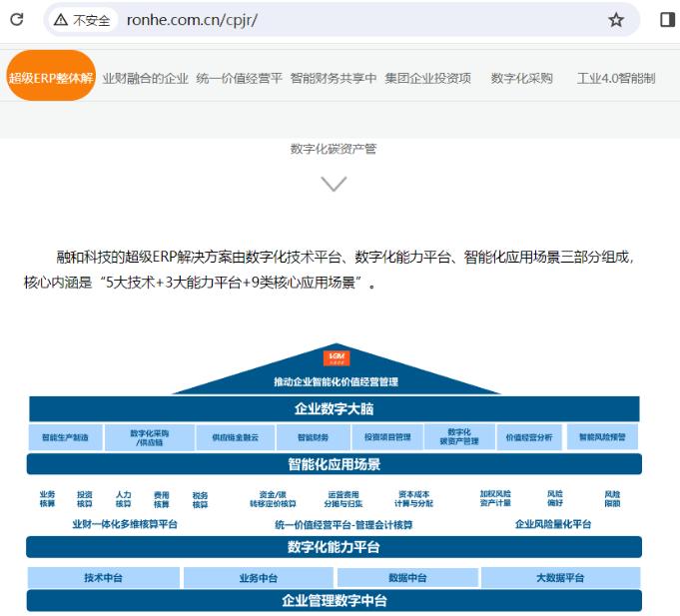Click the 数字化碳资产管理 cell in the diagram

(459, 436)
